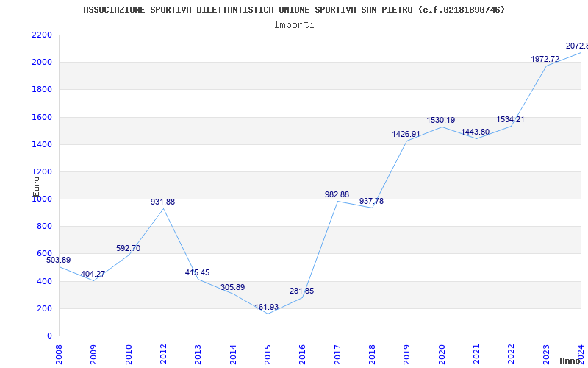Select the 1600 y-axis tick label
Viewport: 588px width, 368px height.
[42, 117]
